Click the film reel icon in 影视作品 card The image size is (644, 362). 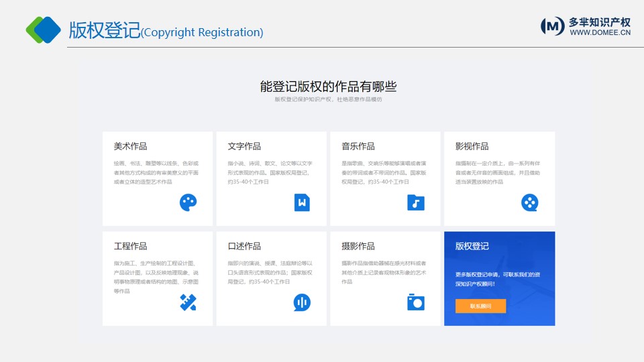click(x=530, y=202)
